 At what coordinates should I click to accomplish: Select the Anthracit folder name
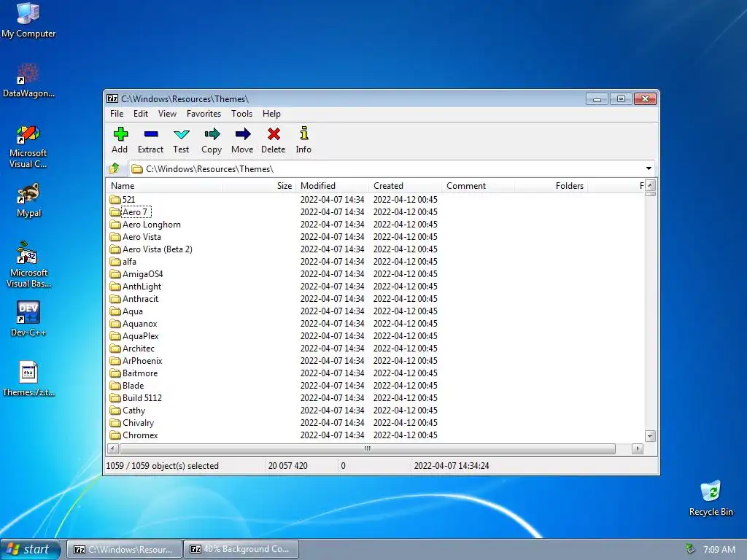(x=140, y=298)
